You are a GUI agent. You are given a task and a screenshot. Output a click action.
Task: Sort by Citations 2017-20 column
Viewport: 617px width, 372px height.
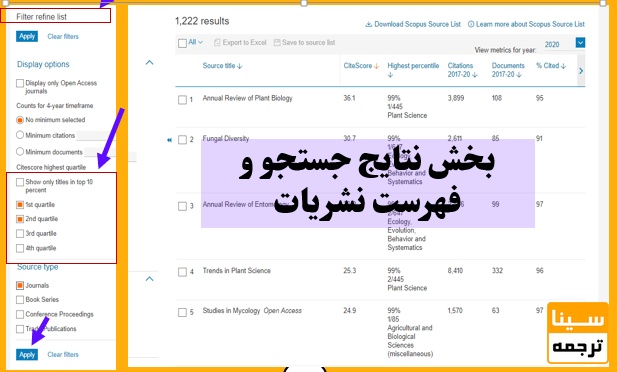click(462, 70)
